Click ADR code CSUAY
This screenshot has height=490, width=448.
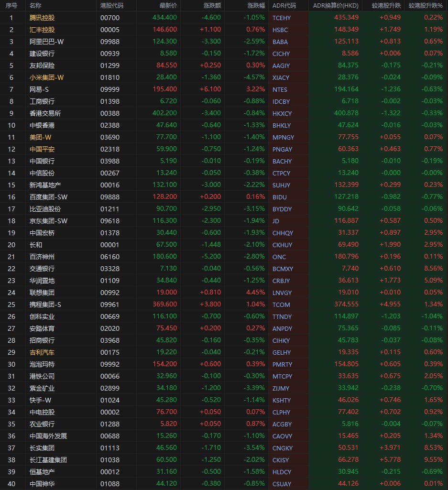click(x=282, y=484)
